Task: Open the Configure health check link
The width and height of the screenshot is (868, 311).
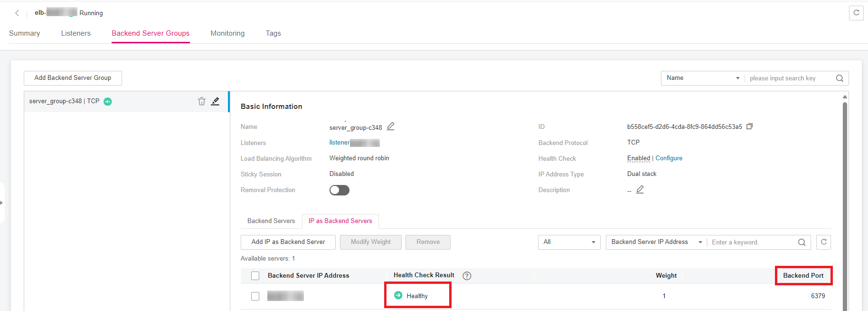Action: coord(669,158)
